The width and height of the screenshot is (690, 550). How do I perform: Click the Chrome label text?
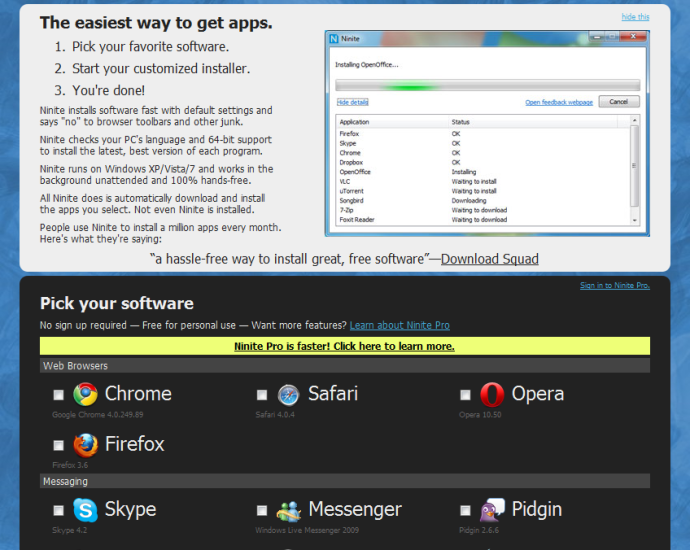(138, 393)
